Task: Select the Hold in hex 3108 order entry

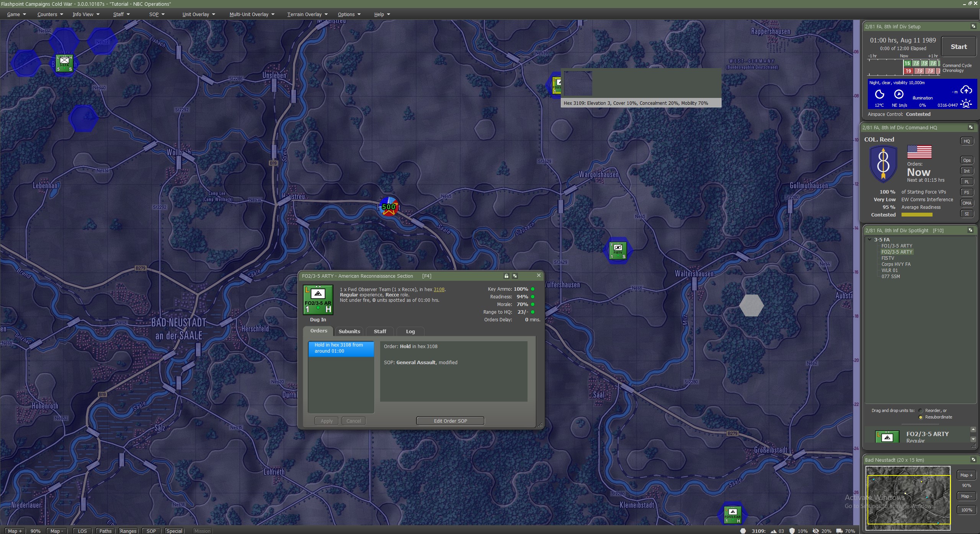Action: pyautogui.click(x=340, y=348)
